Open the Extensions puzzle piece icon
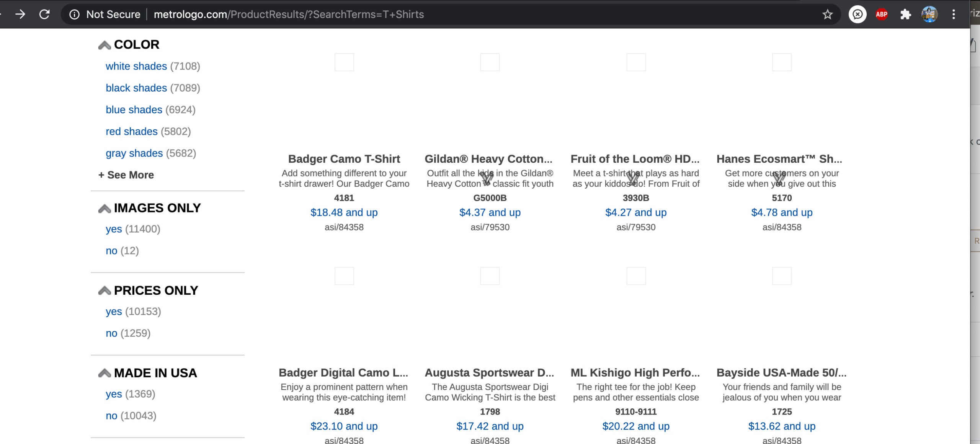This screenshot has width=980, height=444. point(905,15)
